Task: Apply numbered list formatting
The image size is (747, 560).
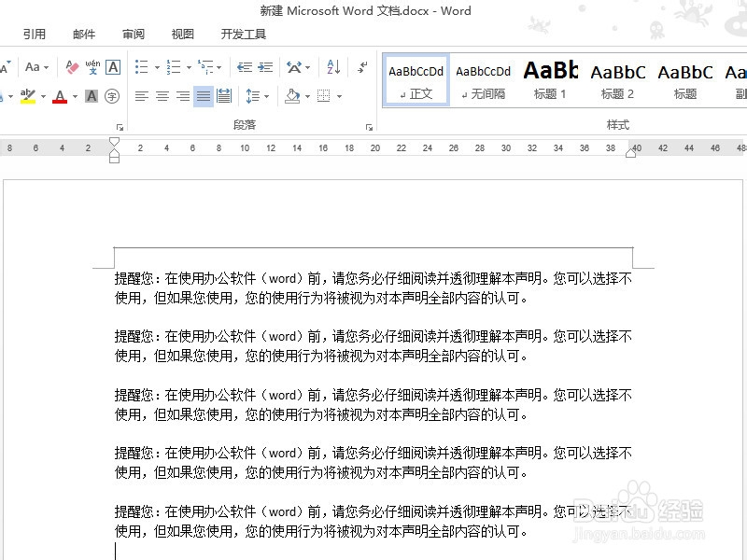Action: (174, 67)
